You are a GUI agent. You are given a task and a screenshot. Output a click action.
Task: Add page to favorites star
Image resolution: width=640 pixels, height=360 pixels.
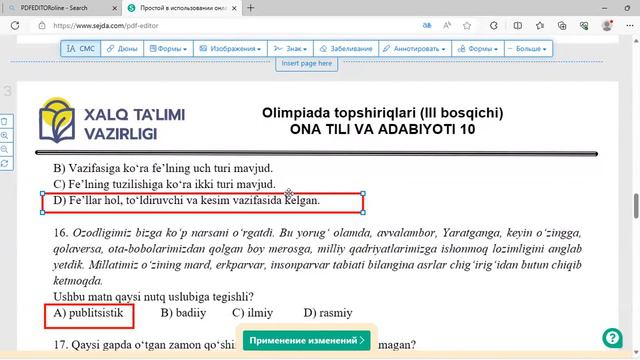467,25
